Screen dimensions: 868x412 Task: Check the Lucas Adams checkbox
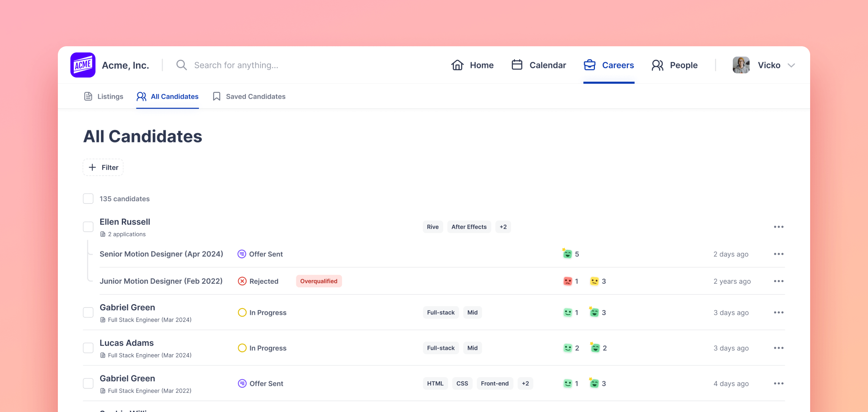coord(88,348)
